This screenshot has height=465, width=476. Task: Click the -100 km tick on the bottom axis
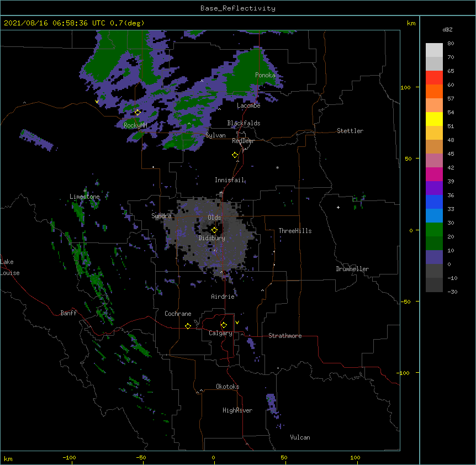tap(69, 458)
